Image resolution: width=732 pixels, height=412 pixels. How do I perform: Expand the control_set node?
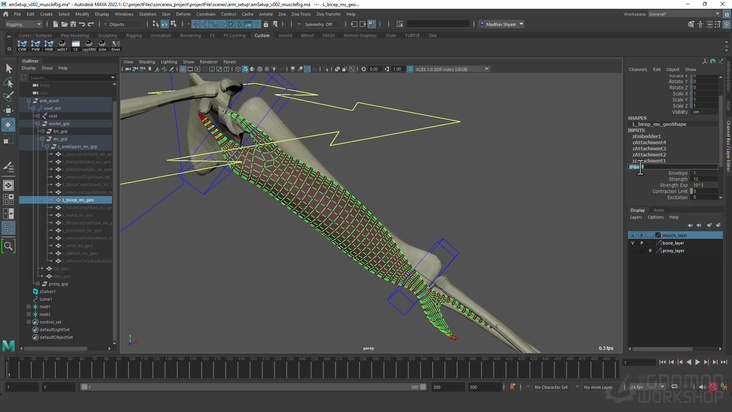[x=29, y=322]
